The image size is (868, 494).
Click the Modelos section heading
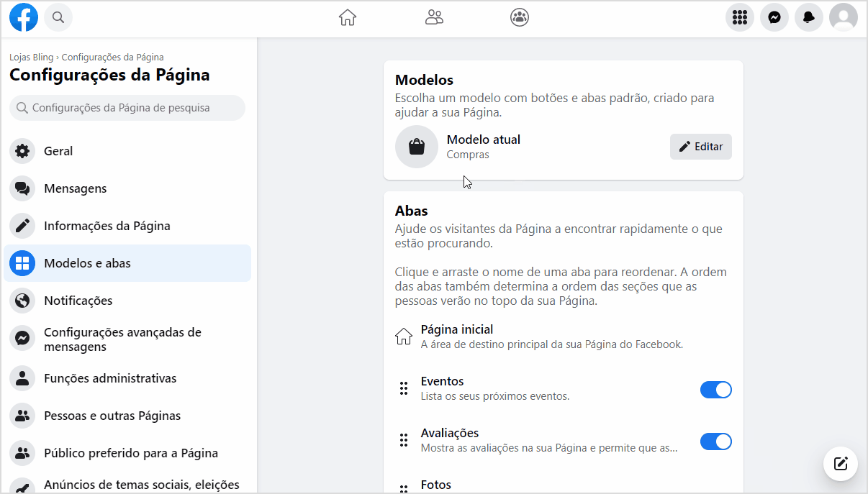pos(425,80)
